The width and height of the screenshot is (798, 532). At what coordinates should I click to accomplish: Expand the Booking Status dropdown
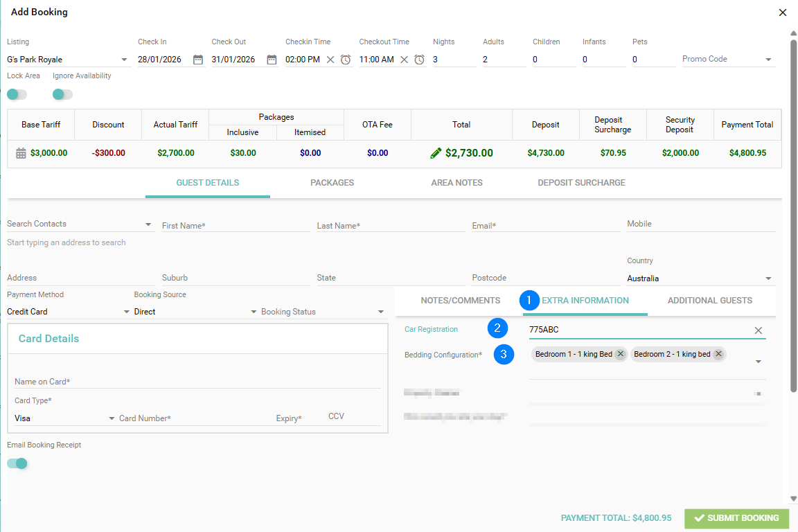tap(381, 312)
